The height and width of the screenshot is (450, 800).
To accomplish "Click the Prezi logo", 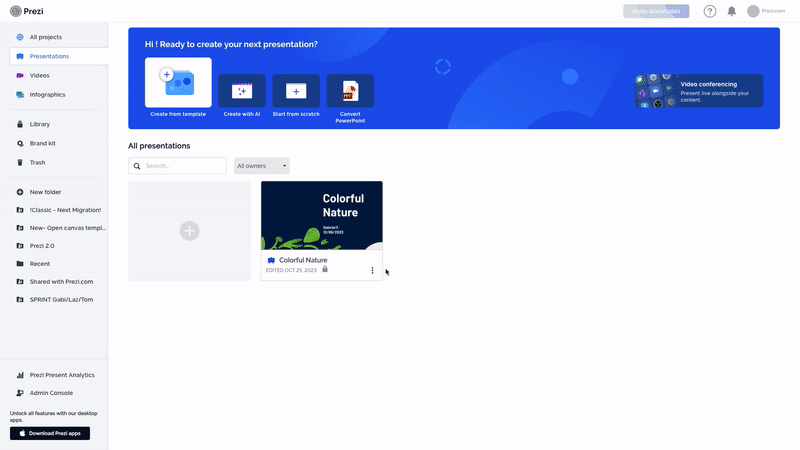I will pos(27,11).
